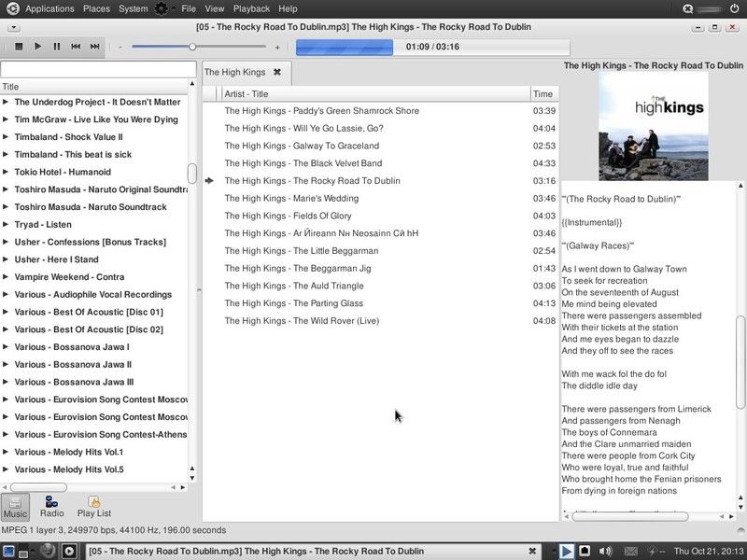Close The High Kings playlist tab

(276, 72)
